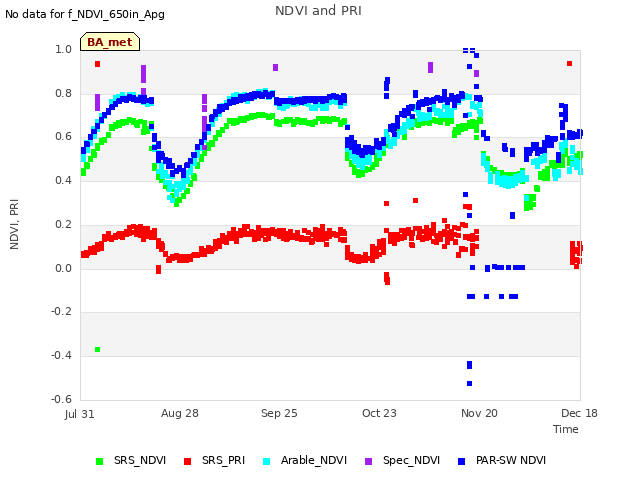Click the 'Dec 18' x-axis tick label
The height and width of the screenshot is (480, 640).
579,413
